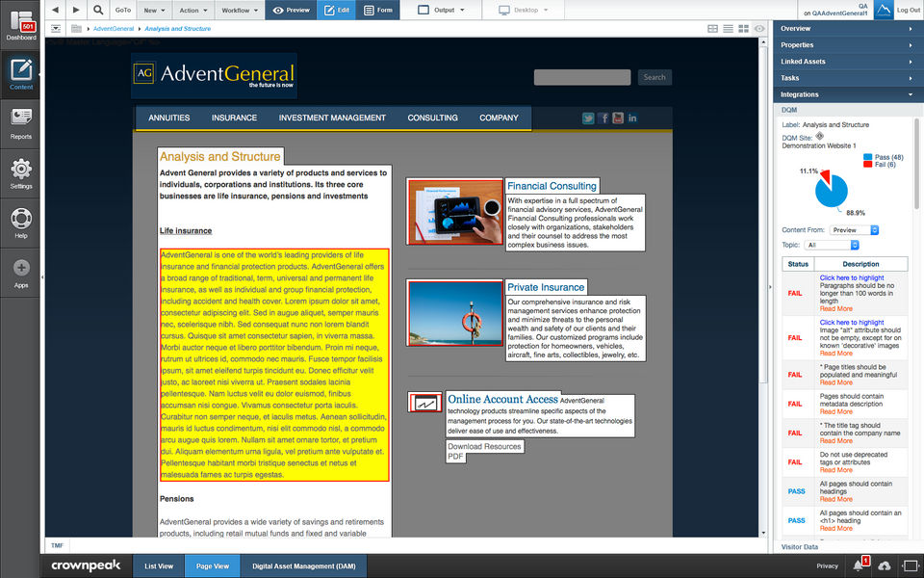The height and width of the screenshot is (578, 924).
Task: Open the Action dropdown menu
Action: tap(193, 10)
